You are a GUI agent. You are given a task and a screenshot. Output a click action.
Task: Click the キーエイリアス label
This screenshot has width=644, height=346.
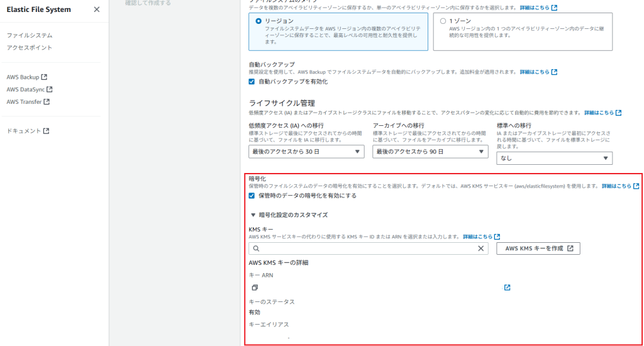[269, 325]
